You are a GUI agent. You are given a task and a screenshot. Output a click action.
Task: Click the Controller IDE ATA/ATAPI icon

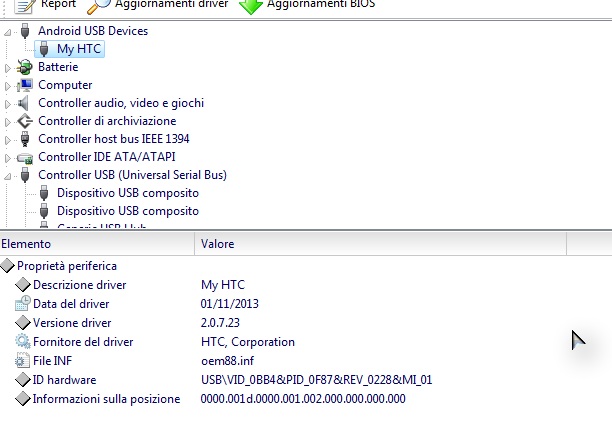(x=25, y=157)
